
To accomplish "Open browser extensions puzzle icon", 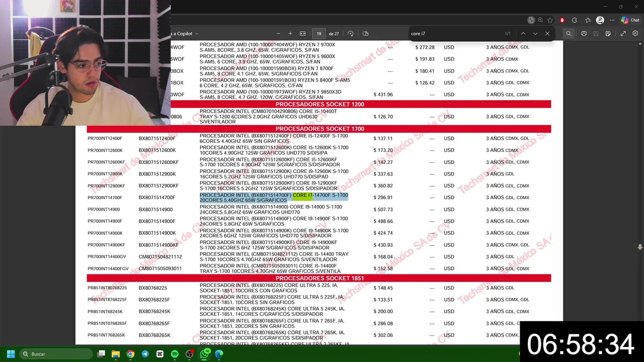I will (575, 20).
